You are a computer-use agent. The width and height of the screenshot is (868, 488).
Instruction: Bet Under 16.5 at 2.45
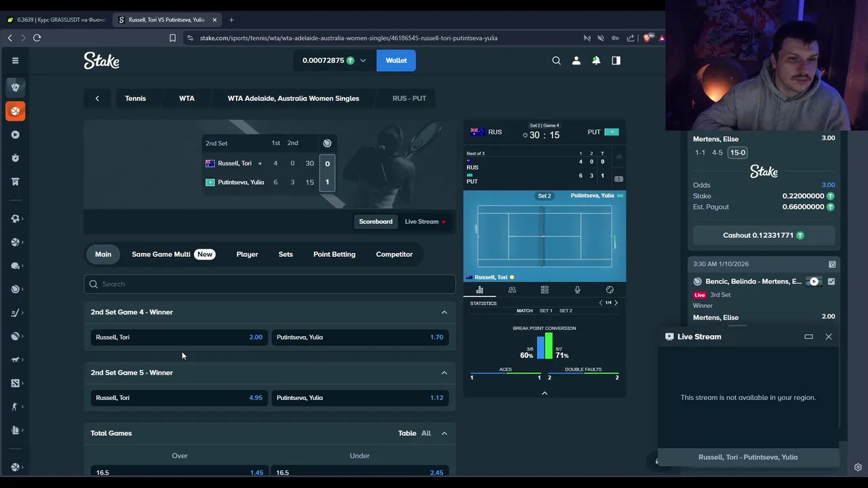point(360,472)
